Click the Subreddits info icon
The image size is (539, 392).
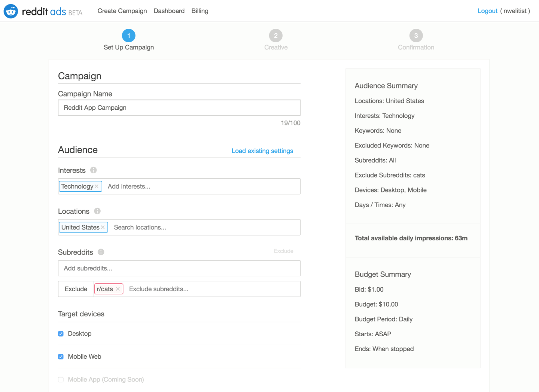coord(101,252)
